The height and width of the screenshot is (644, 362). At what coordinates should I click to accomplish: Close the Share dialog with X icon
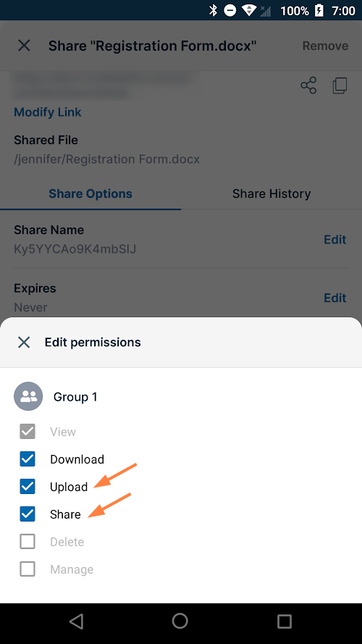point(24,46)
